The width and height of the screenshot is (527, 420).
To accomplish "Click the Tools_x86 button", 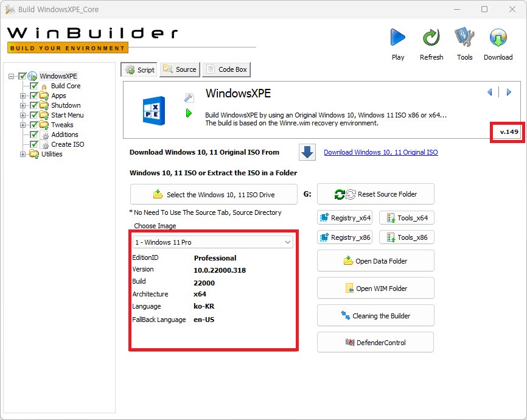I will click(x=407, y=237).
